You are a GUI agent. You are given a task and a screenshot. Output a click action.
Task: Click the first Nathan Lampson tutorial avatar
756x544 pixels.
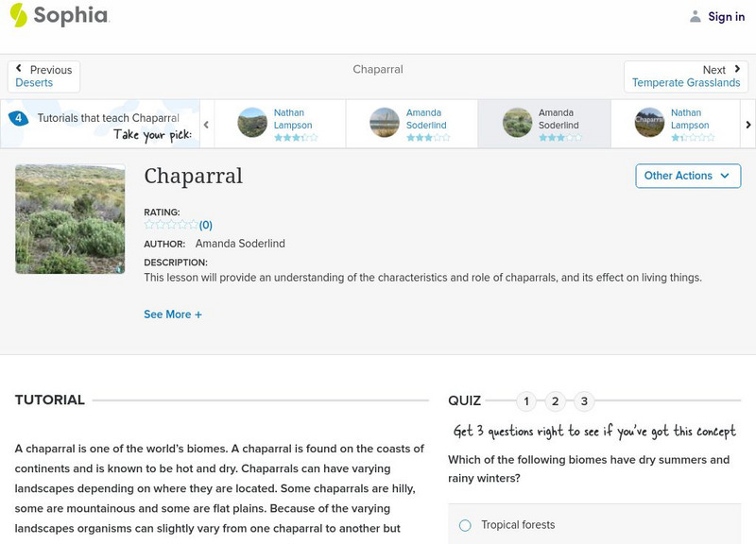coord(252,123)
